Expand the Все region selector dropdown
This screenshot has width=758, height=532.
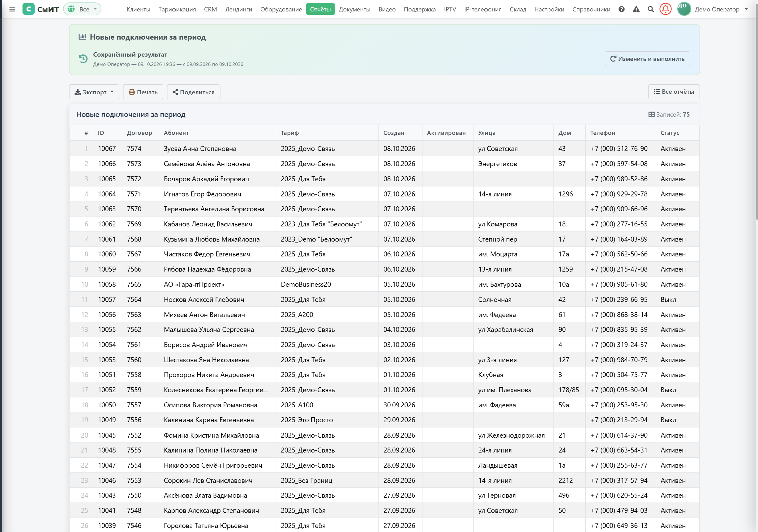coord(82,9)
